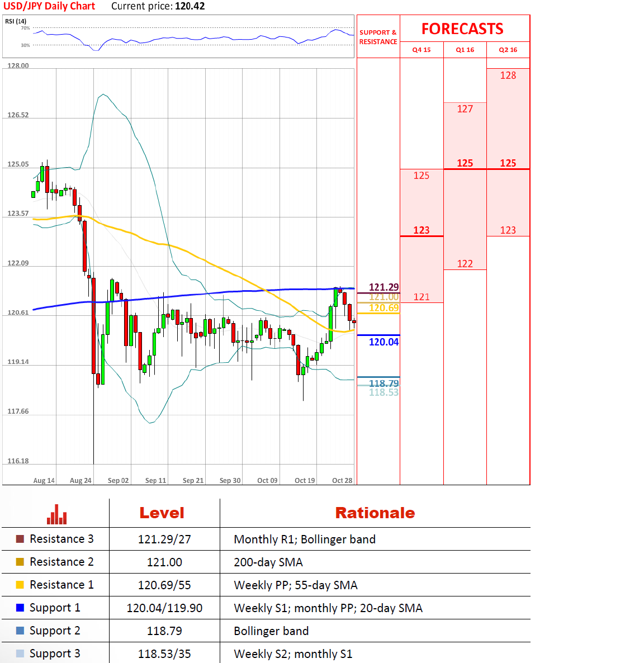Click the 120.04 support level marker
This screenshot has width=644, height=663.
383,342
